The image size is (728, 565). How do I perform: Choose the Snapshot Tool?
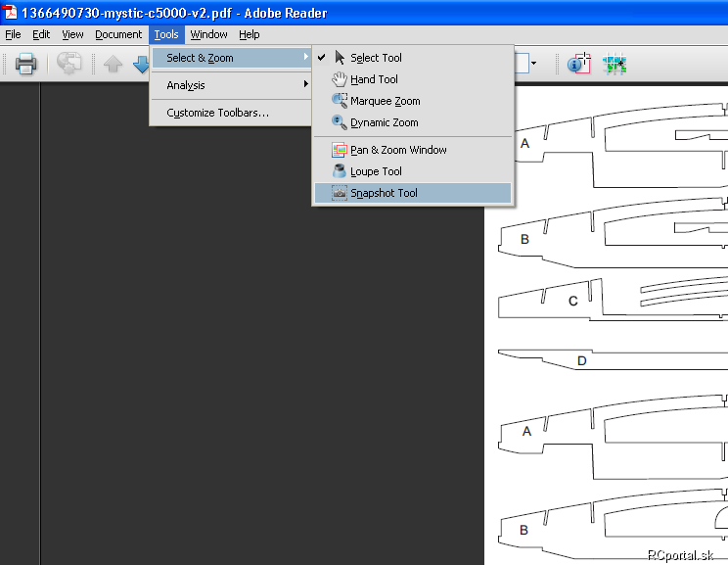(413, 193)
